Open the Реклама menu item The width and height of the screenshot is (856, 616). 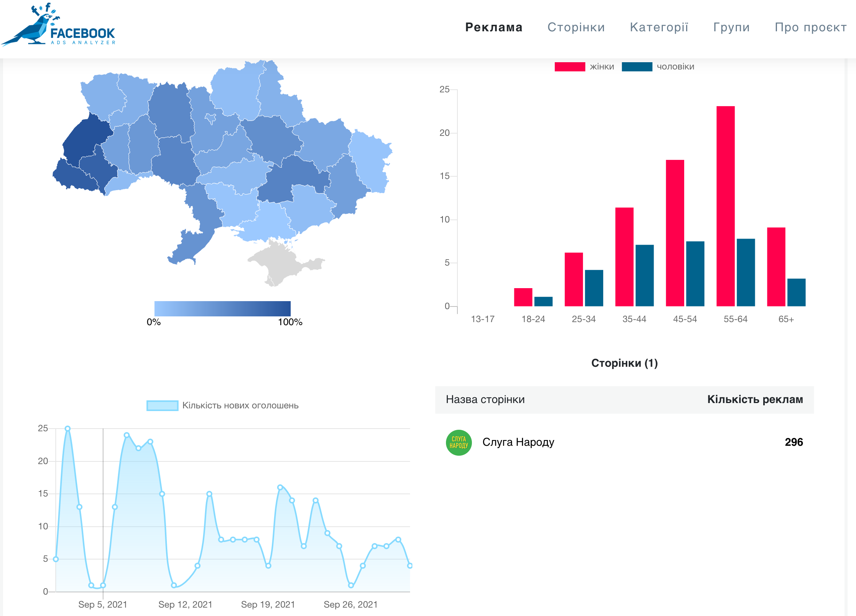coord(494,27)
